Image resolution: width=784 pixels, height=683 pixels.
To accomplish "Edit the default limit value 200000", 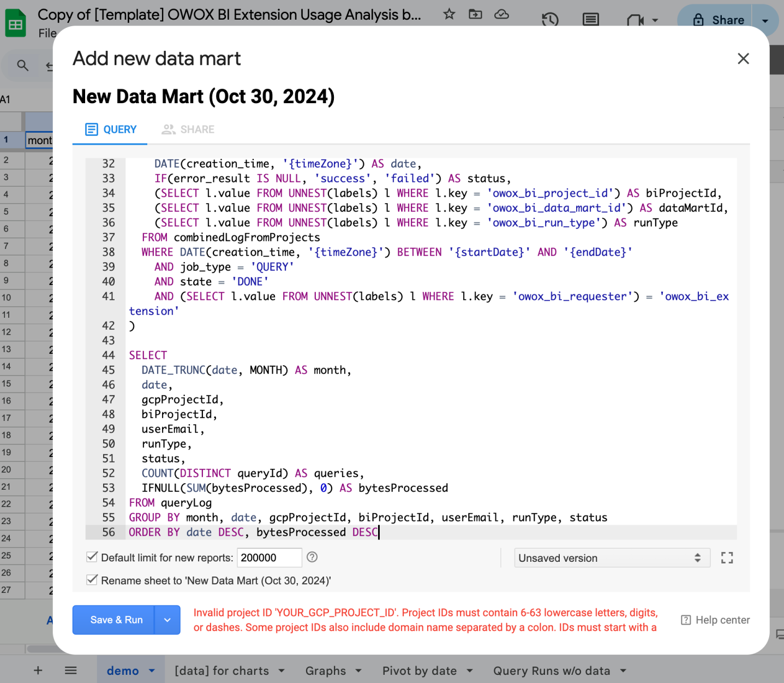I will [270, 557].
